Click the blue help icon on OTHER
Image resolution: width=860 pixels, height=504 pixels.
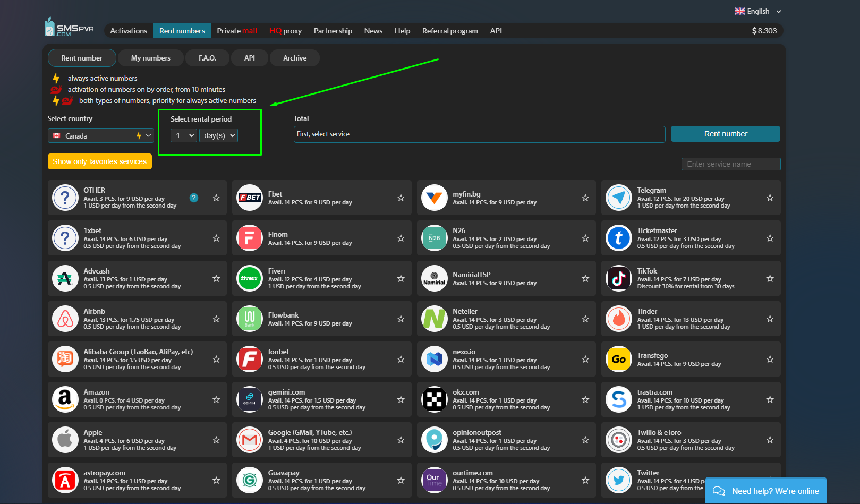194,198
